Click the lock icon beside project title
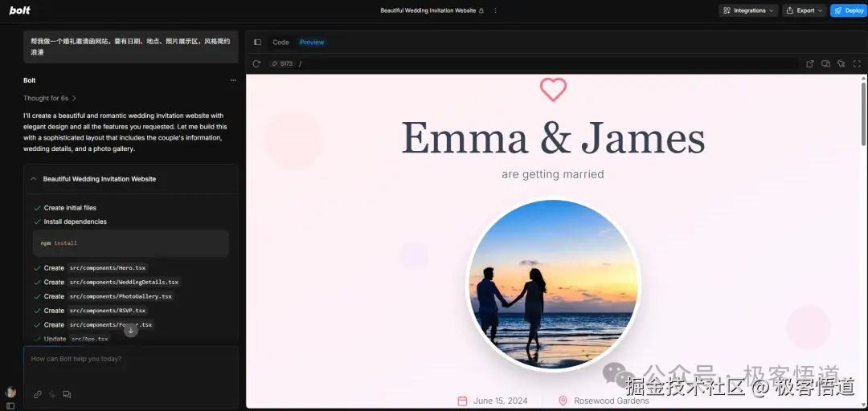This screenshot has height=411, width=868. [x=481, y=10]
